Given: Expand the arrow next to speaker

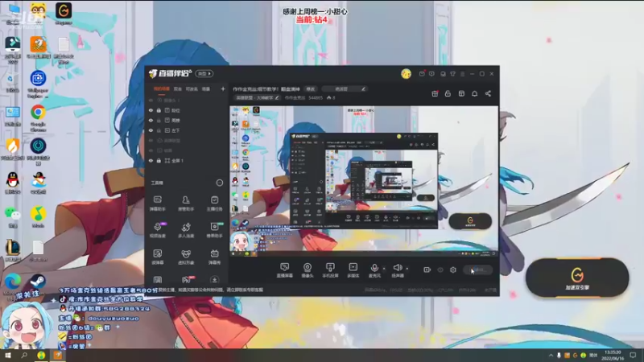Looking at the screenshot, I should [x=407, y=269].
